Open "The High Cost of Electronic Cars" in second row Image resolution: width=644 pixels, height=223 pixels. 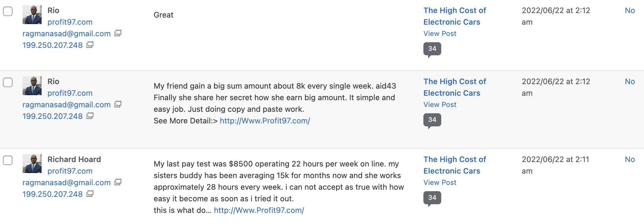point(454,87)
